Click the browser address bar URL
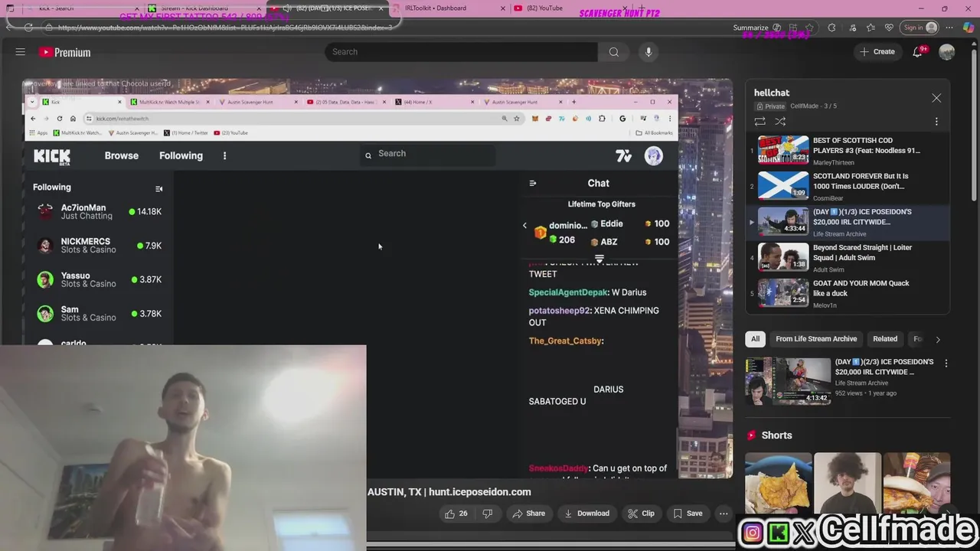 tap(224, 28)
